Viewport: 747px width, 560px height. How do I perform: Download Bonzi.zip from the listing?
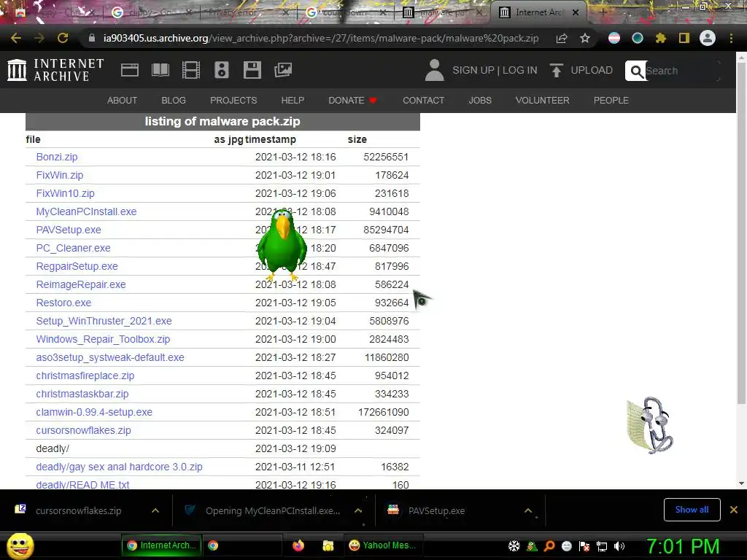pyautogui.click(x=57, y=157)
